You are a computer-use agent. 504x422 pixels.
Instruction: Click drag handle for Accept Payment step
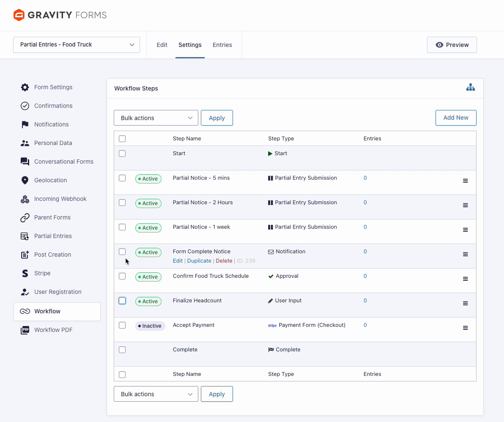click(465, 328)
